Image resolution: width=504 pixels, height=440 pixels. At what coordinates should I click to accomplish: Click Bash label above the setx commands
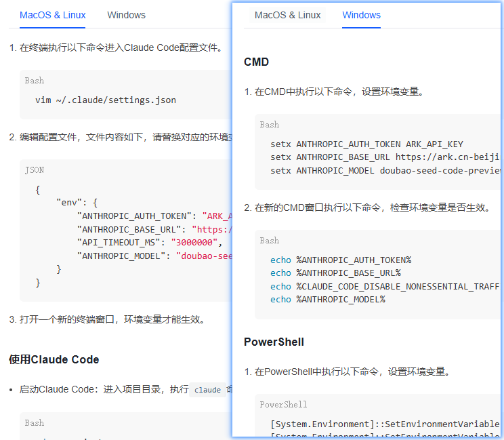click(x=270, y=125)
